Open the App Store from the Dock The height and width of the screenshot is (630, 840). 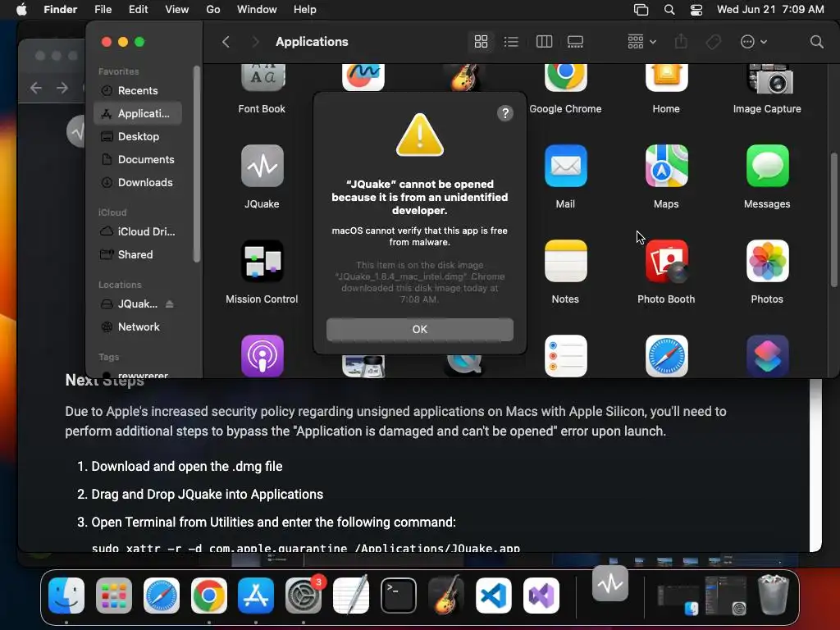coord(256,596)
